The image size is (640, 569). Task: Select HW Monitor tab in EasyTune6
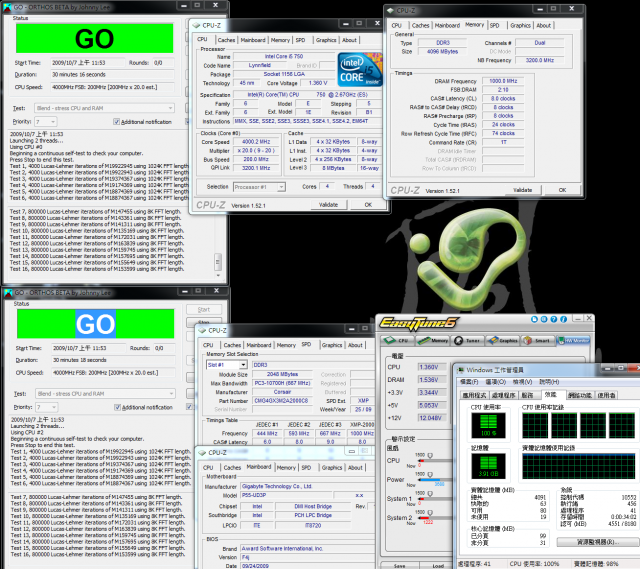click(573, 340)
